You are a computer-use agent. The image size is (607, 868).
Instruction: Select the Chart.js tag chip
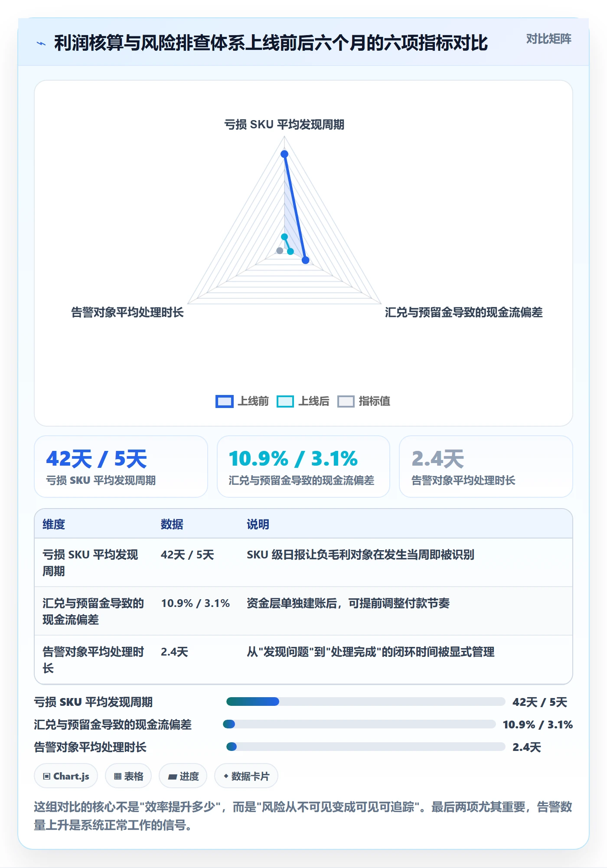[66, 776]
